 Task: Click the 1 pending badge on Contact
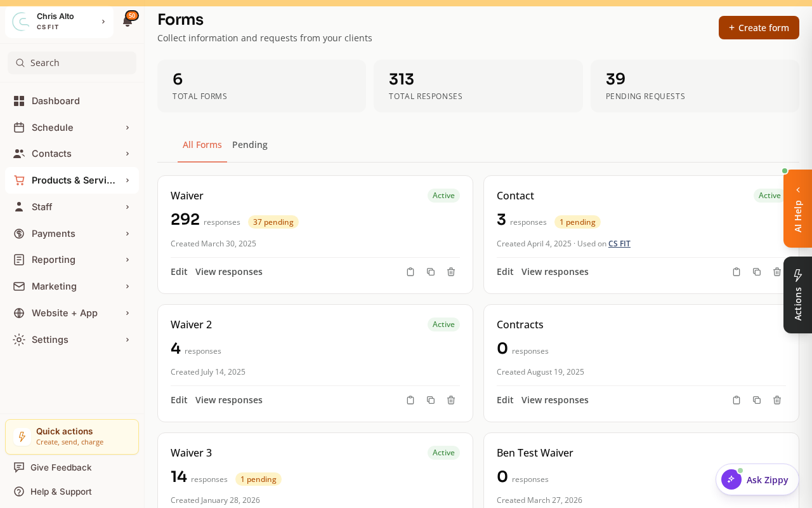point(577,222)
